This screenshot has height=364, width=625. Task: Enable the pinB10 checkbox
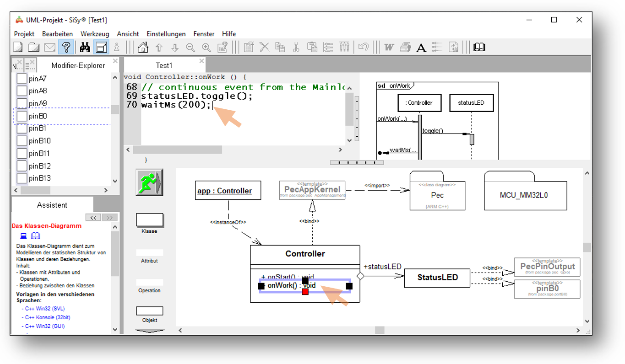[x=22, y=141]
